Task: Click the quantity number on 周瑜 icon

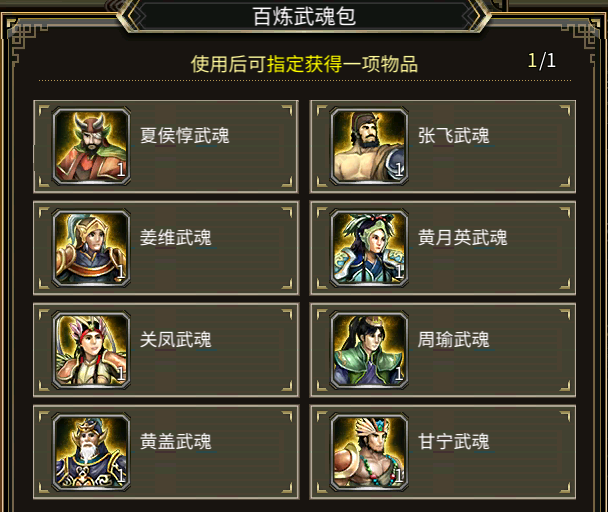Action: 399,374
